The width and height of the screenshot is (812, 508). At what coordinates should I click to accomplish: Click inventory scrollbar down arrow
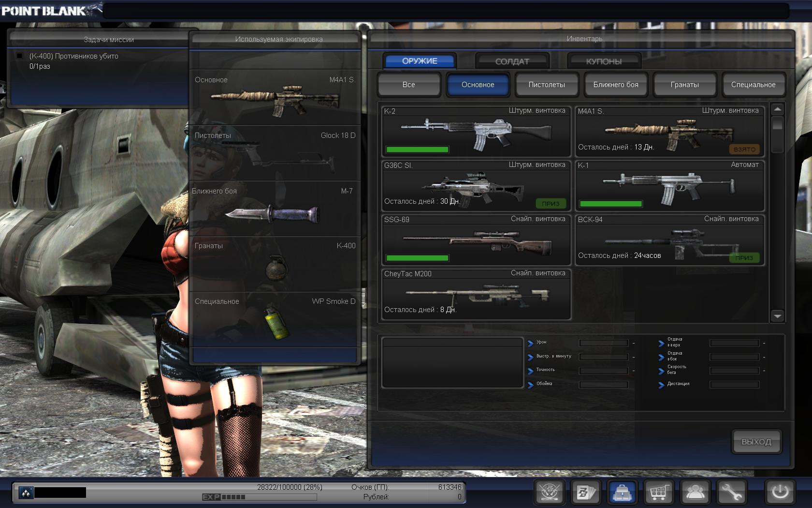tap(777, 316)
